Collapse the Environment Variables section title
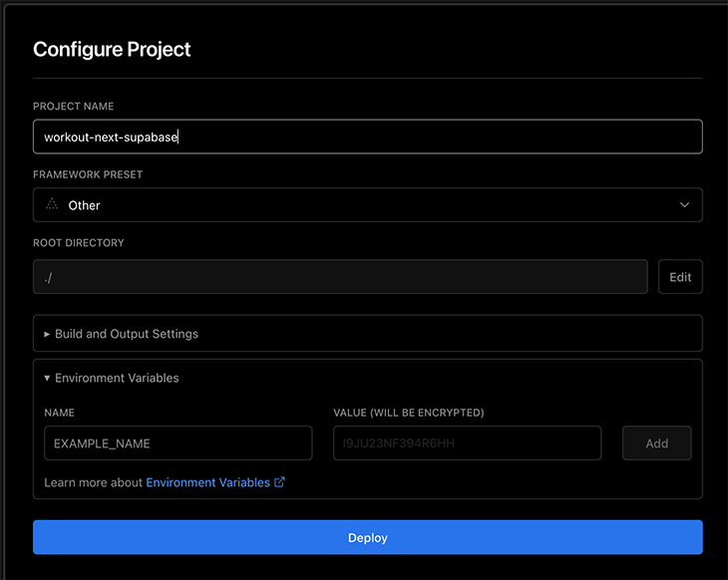728x580 pixels. (117, 379)
